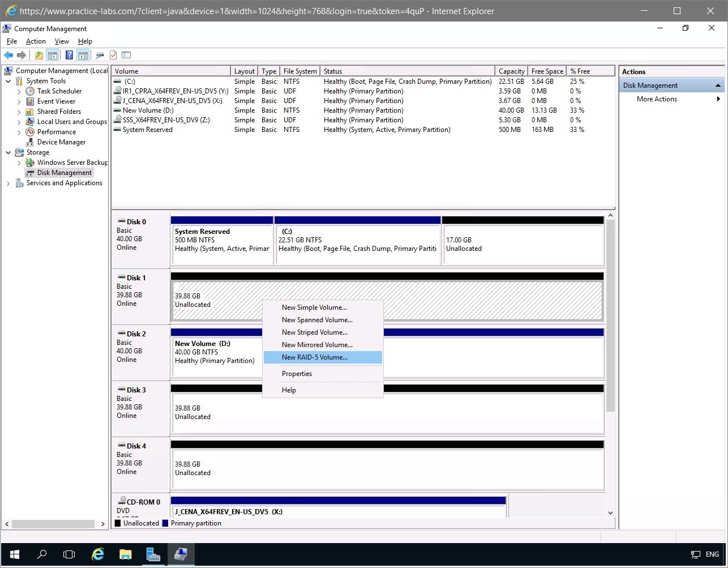Click the Up one level folder icon
The image size is (728, 568).
[x=38, y=55]
